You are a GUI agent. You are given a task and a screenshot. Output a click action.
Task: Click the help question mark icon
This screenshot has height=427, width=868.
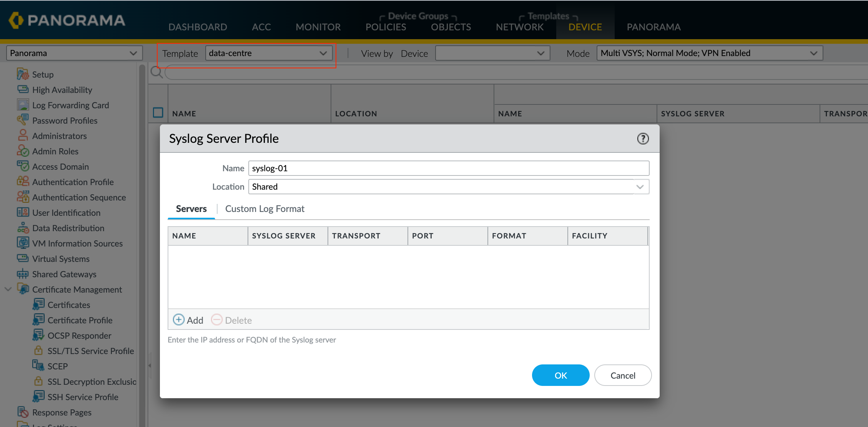coord(643,139)
